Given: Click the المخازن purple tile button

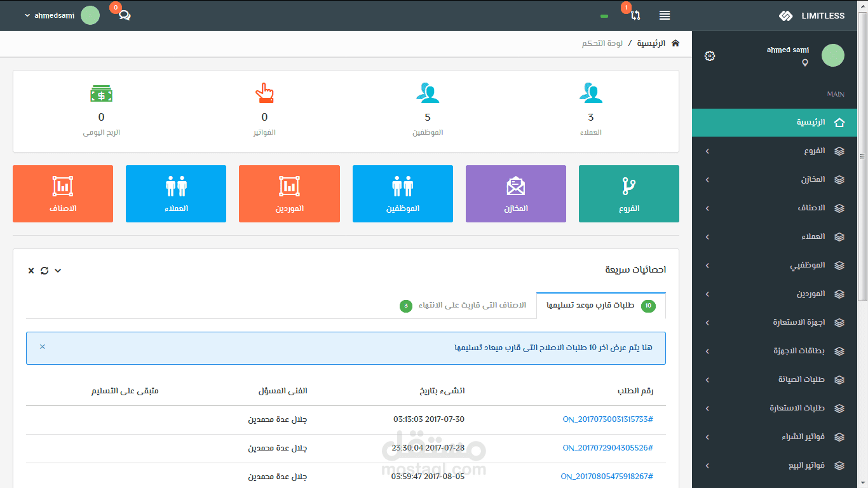Looking at the screenshot, I should pyautogui.click(x=515, y=194).
